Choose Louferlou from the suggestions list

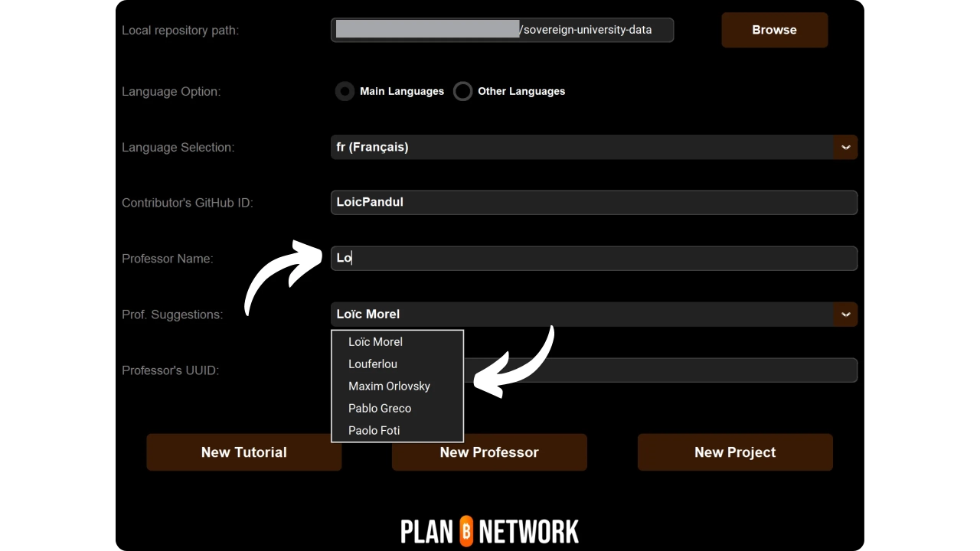tap(373, 364)
